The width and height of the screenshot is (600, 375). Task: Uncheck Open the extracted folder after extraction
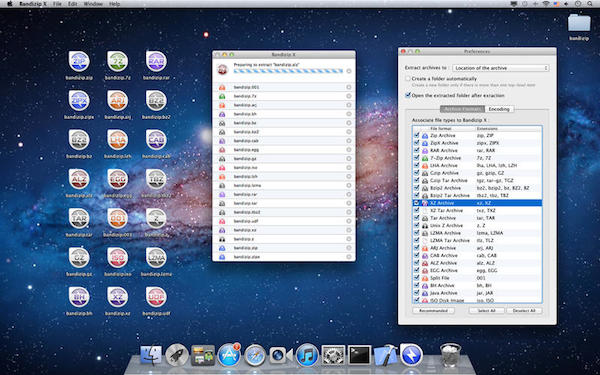408,95
